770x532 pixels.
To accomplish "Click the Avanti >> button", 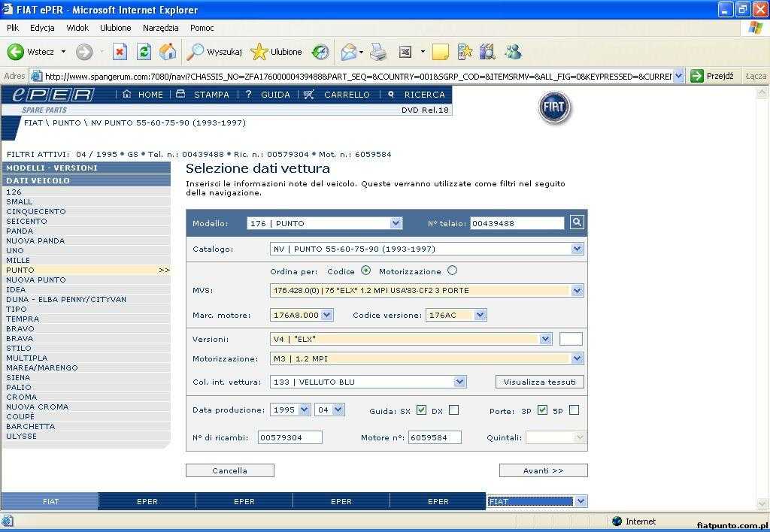I will (x=543, y=470).
